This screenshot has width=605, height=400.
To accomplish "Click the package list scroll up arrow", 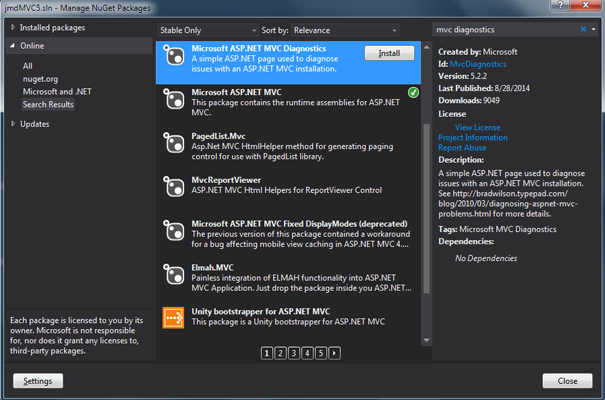I will [426, 47].
